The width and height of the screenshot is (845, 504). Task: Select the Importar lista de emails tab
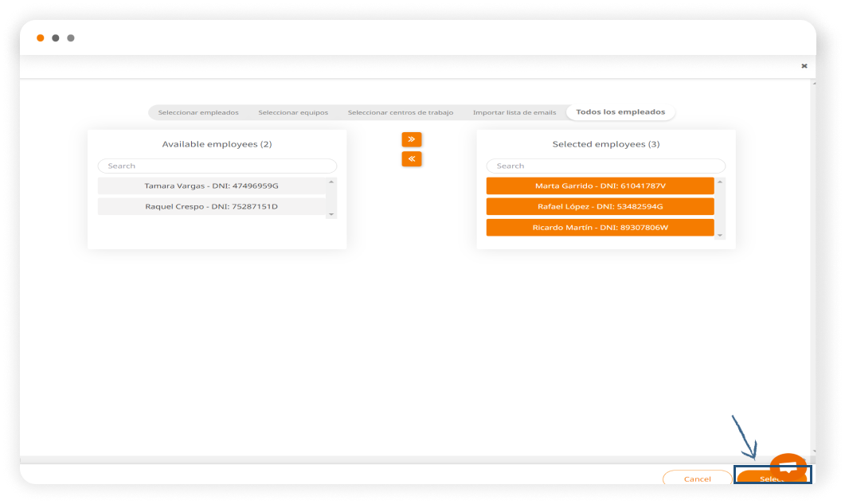514,112
